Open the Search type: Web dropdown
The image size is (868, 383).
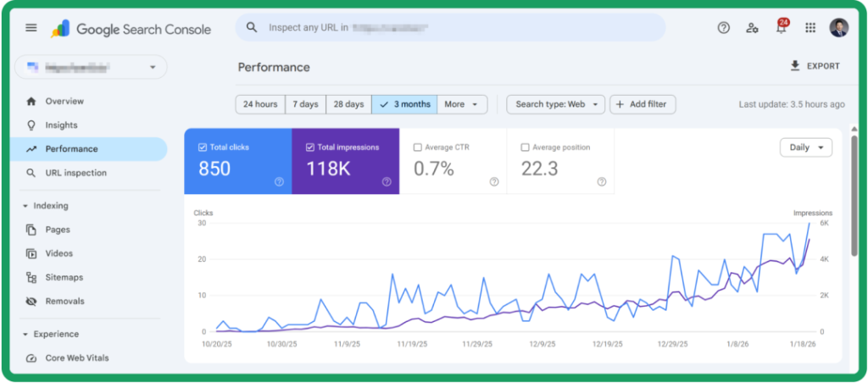coord(555,104)
